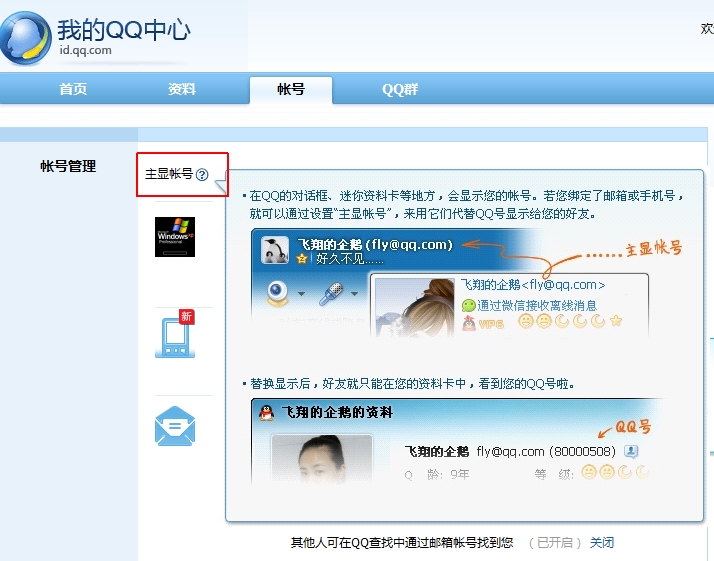Click the mobile phone icon with 新 badge
Viewport: 714px width, 561px height.
click(x=175, y=335)
